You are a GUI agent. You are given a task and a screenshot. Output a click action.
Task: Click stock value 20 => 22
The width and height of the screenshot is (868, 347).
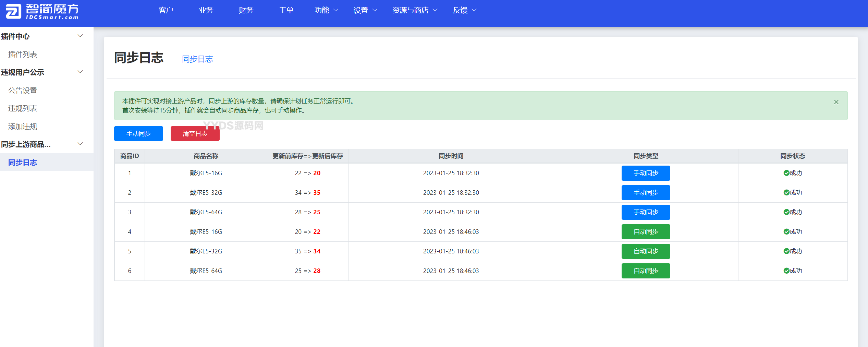point(308,232)
